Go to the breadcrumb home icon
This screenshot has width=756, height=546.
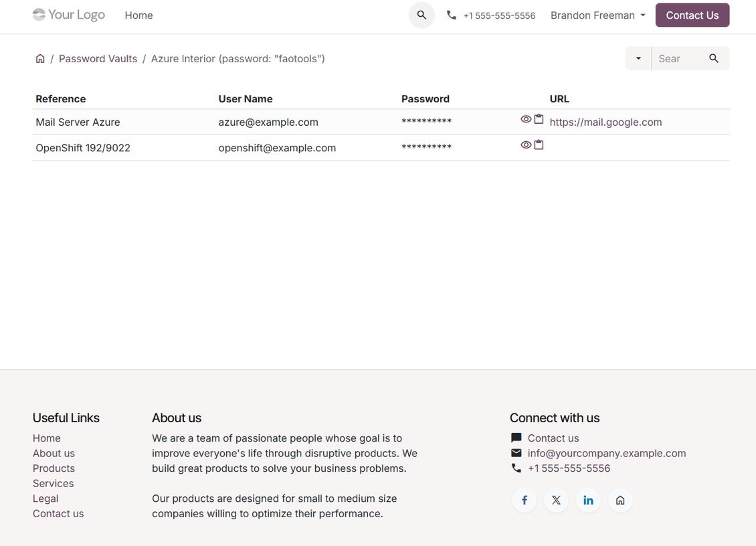(x=40, y=59)
